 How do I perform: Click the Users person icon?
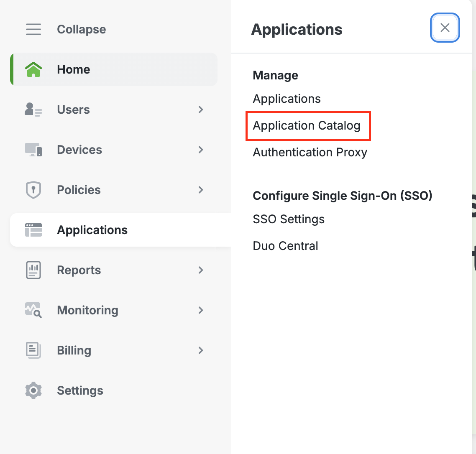[x=33, y=110]
